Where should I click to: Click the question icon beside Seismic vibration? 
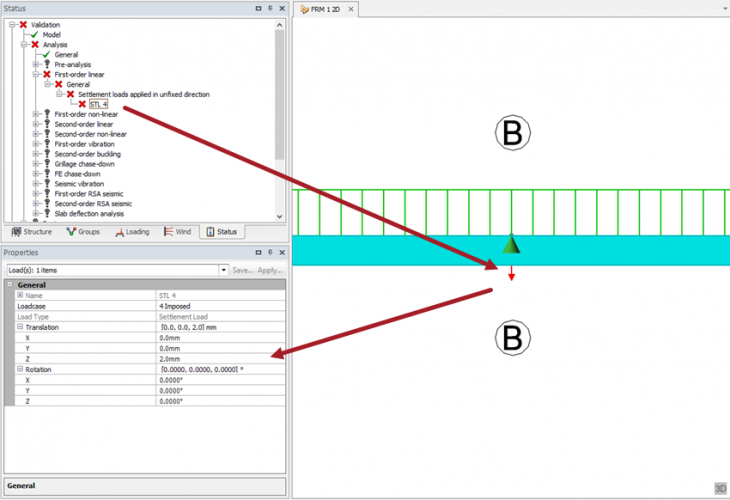(47, 183)
